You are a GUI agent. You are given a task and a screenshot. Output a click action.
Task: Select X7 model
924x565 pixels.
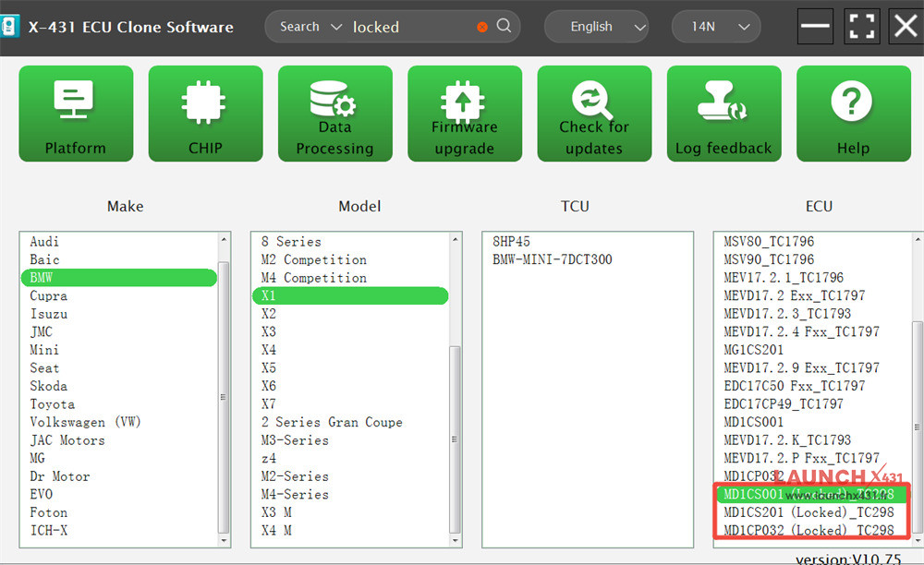[350, 403]
